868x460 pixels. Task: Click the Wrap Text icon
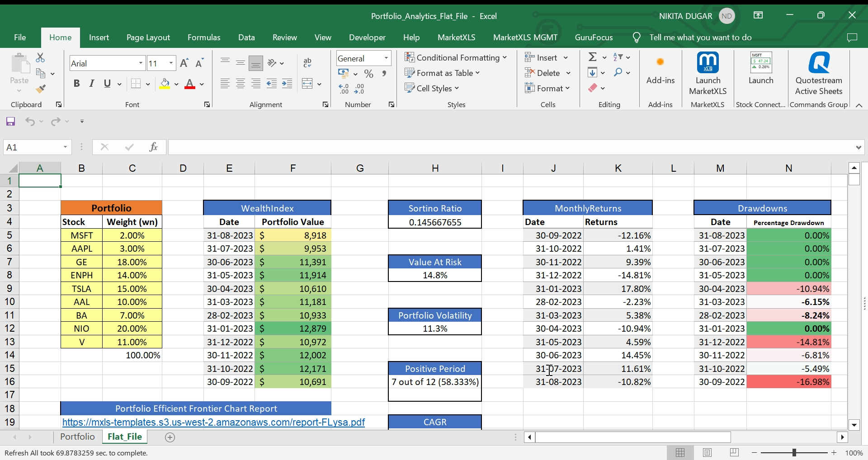[307, 63]
